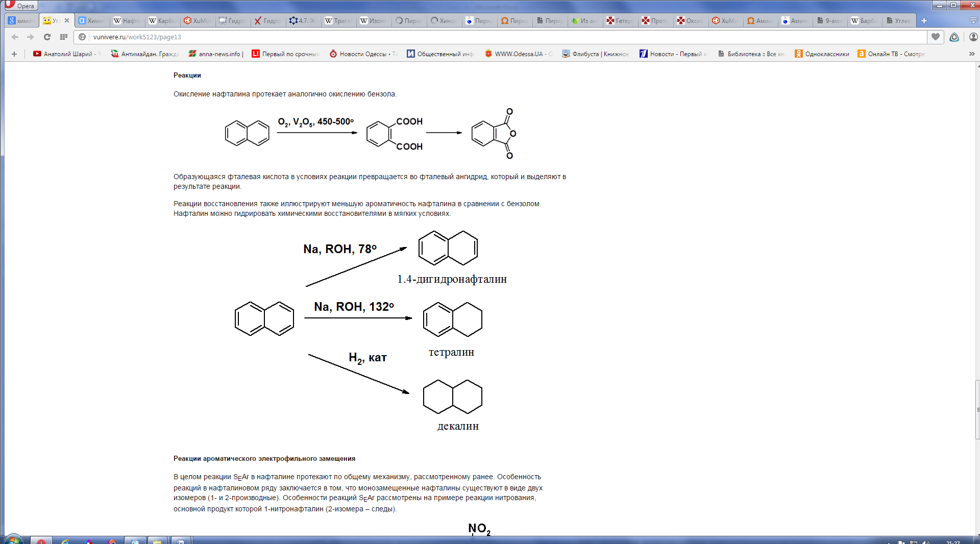Viewport: 980px width, 544px height.
Task: Open 'Библиотека :: Все кн' bookmark
Action: click(751, 54)
